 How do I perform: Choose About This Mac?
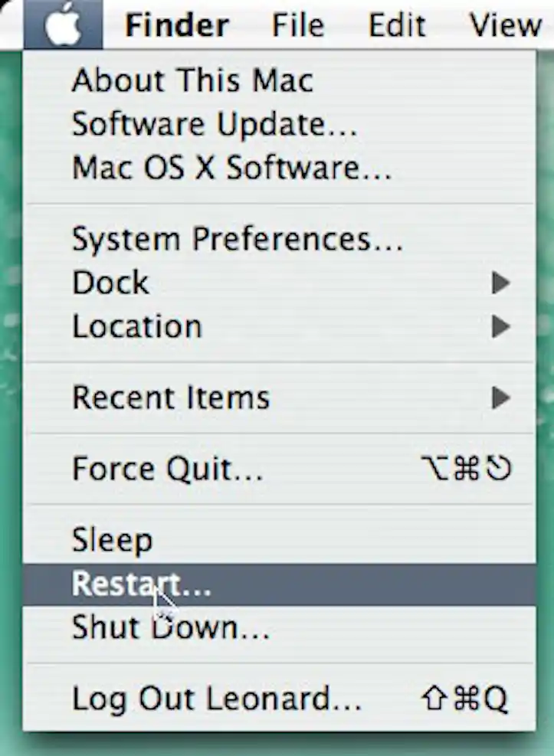[x=279, y=80]
